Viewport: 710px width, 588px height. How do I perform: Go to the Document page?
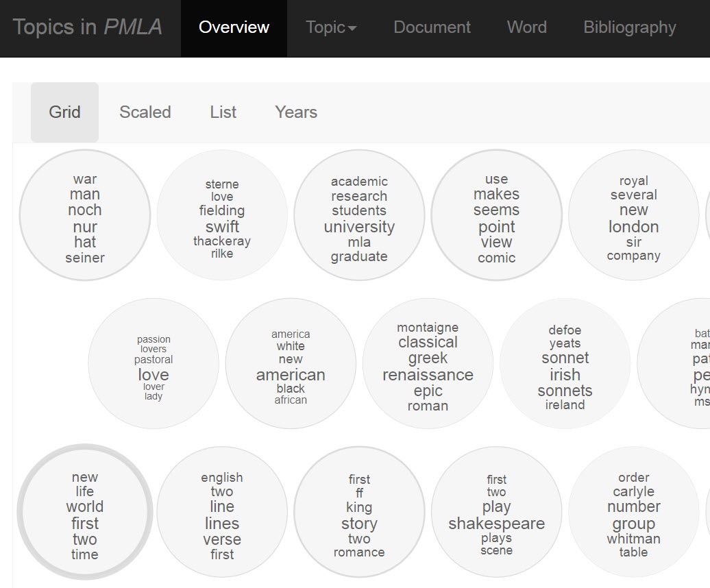pos(432,27)
